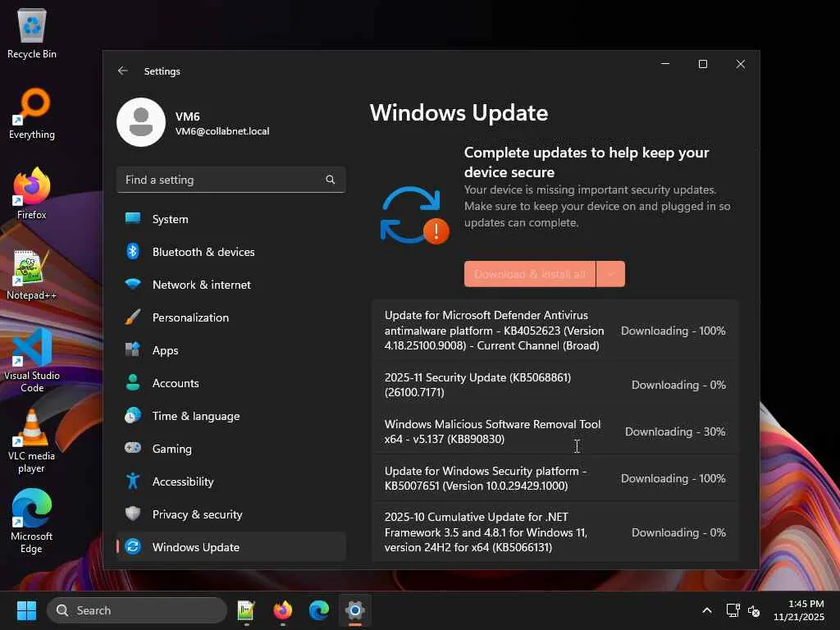Viewport: 840px width, 630px height.
Task: Select the Visual Studio Code desktop shortcut
Action: coord(32,361)
